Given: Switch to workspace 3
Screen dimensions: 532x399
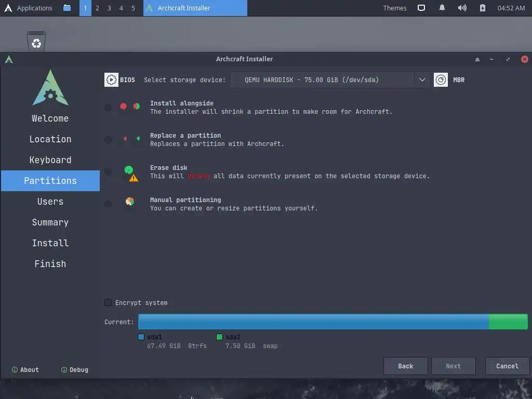Looking at the screenshot, I should click(109, 8).
